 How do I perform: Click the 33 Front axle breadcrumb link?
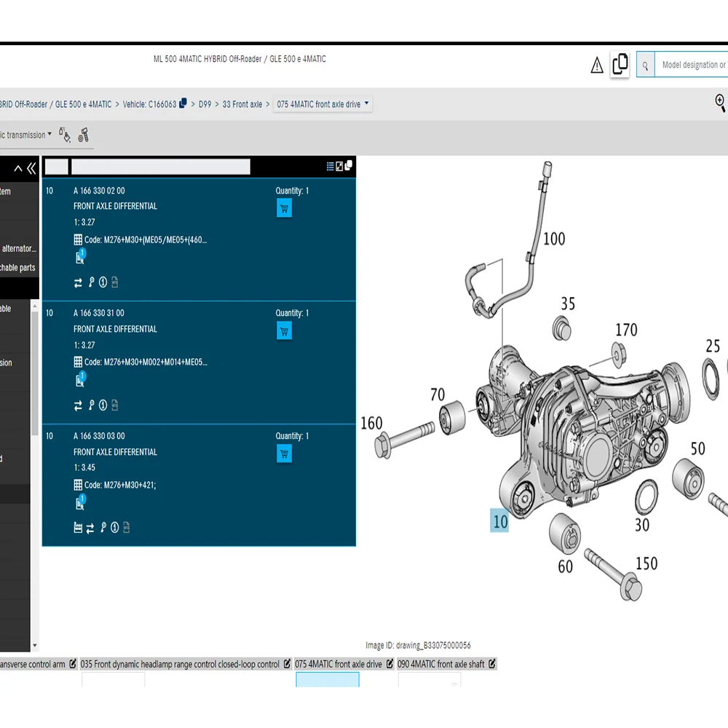(x=242, y=104)
